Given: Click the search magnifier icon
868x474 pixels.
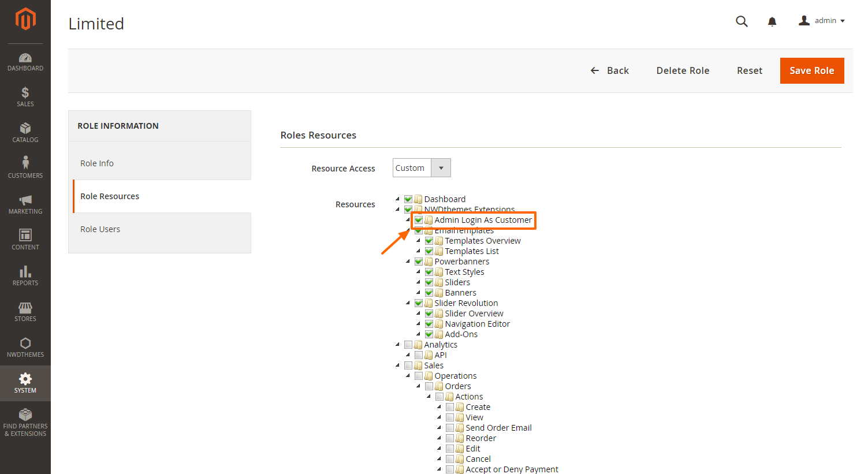Looking at the screenshot, I should (742, 21).
